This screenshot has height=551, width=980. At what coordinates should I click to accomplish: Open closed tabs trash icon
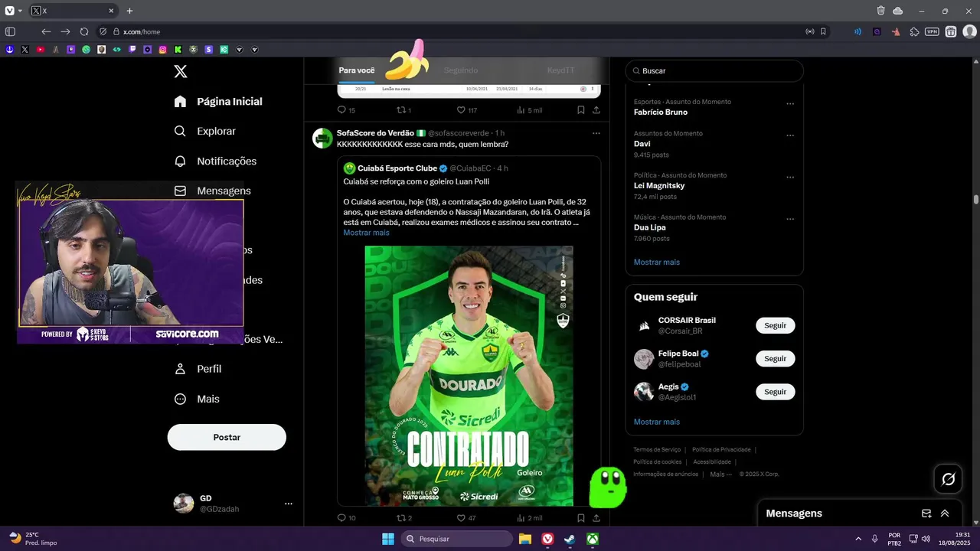coord(881,11)
